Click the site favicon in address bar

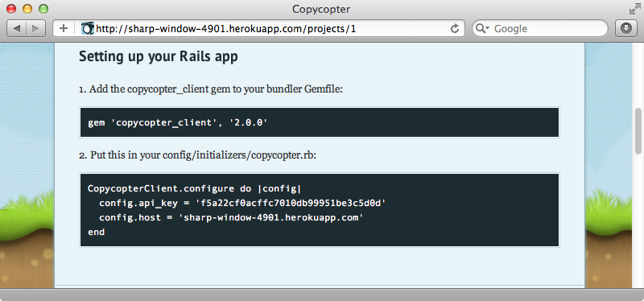88,28
